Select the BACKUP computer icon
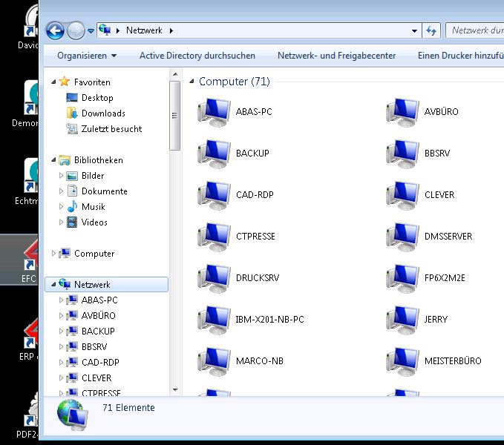The image size is (504, 445). tap(214, 153)
